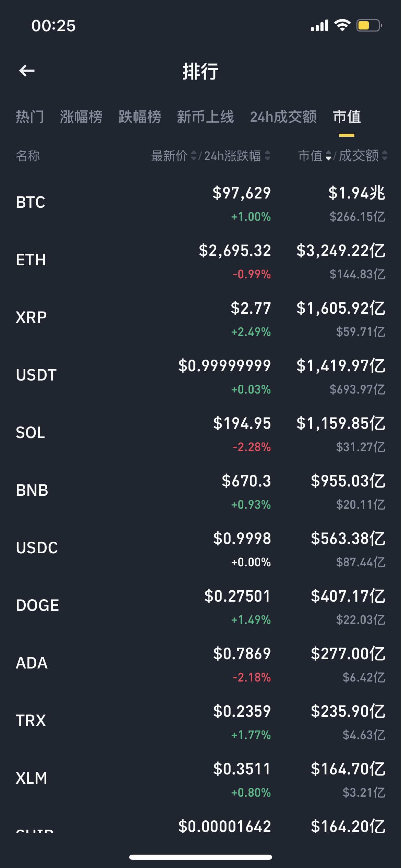Tap XRP market cap value
Screen dimensions: 401x868
[341, 308]
